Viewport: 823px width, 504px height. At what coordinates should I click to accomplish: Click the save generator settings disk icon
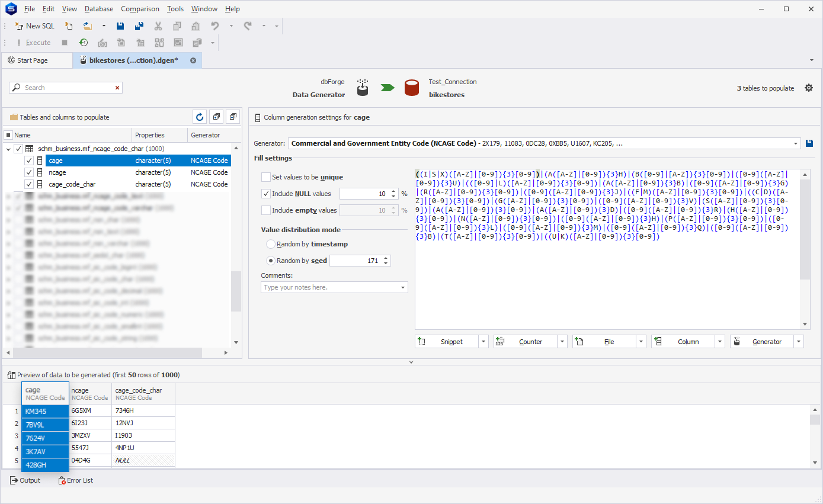(x=809, y=143)
